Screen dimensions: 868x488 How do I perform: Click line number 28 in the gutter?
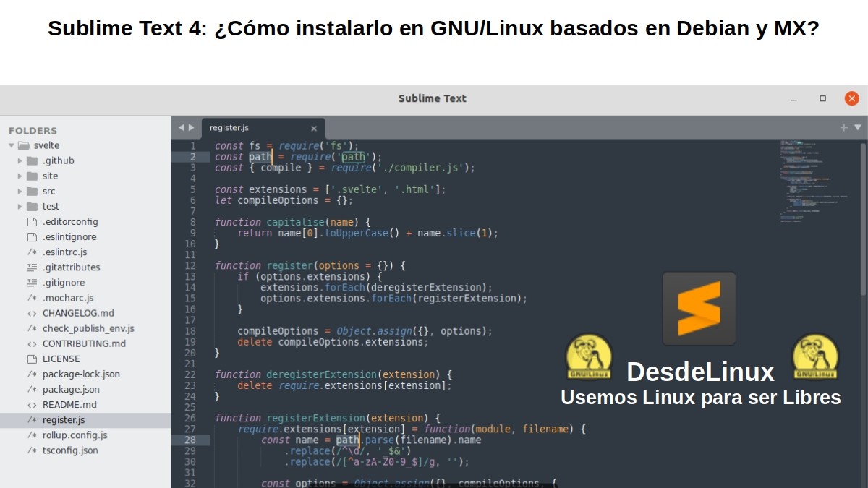pos(191,440)
